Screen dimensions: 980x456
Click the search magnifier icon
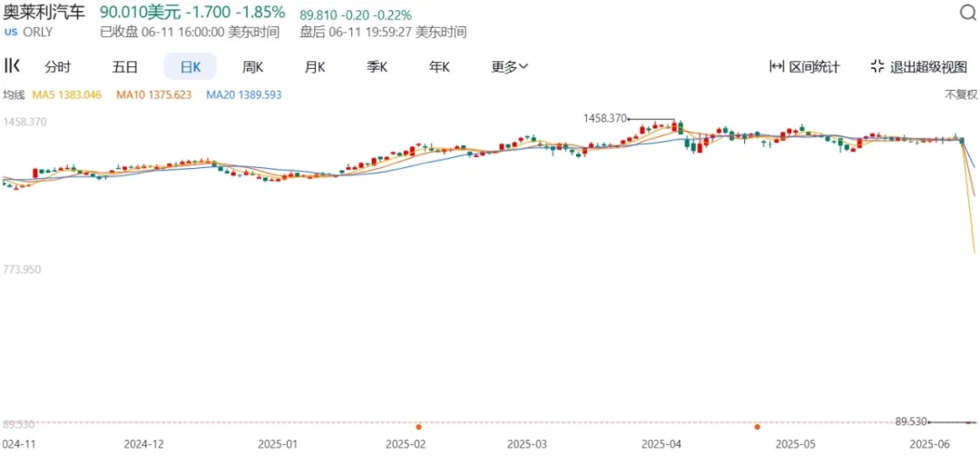(x=967, y=13)
